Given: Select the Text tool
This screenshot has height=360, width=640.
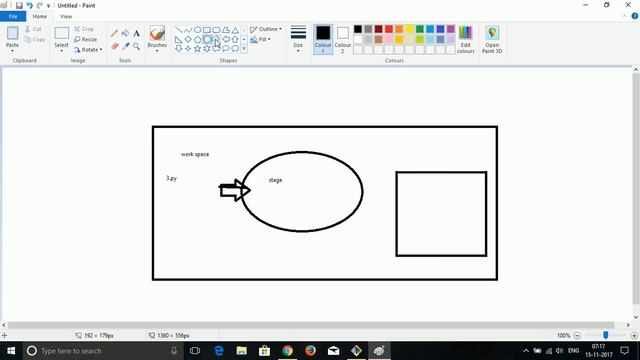Looking at the screenshot, I should point(136,33).
